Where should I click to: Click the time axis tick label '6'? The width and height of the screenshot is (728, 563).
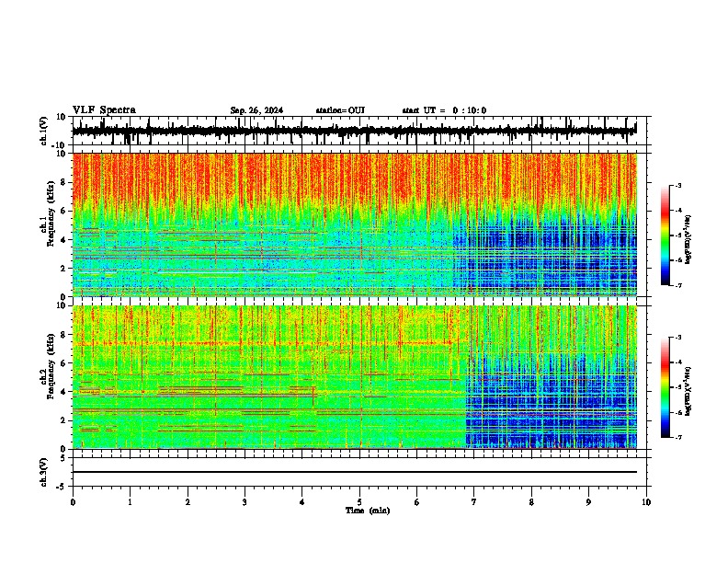click(x=417, y=502)
